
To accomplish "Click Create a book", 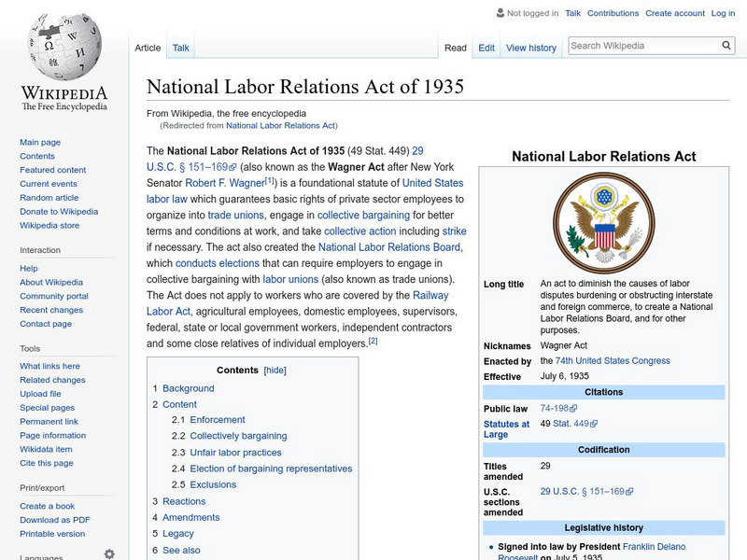I will pyautogui.click(x=48, y=506).
